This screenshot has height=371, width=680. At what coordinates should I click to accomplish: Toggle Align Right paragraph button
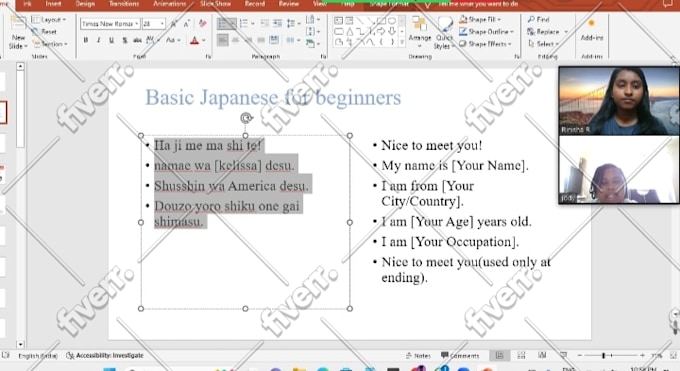248,40
